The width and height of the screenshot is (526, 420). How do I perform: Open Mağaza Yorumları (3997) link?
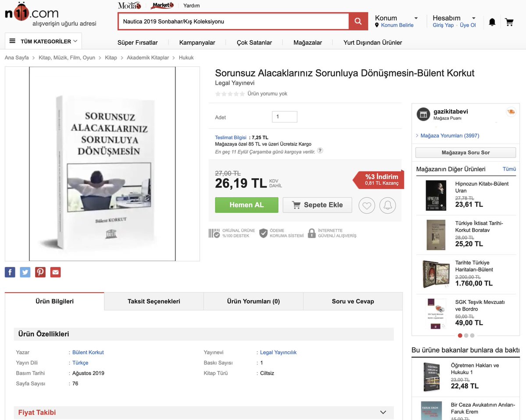pyautogui.click(x=450, y=135)
